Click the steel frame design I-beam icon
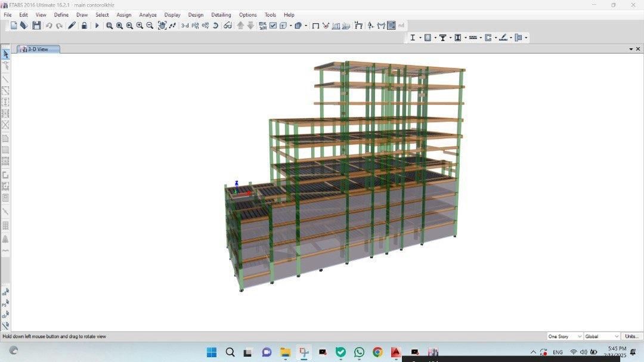Screen dimensions: 644x362 [413, 38]
